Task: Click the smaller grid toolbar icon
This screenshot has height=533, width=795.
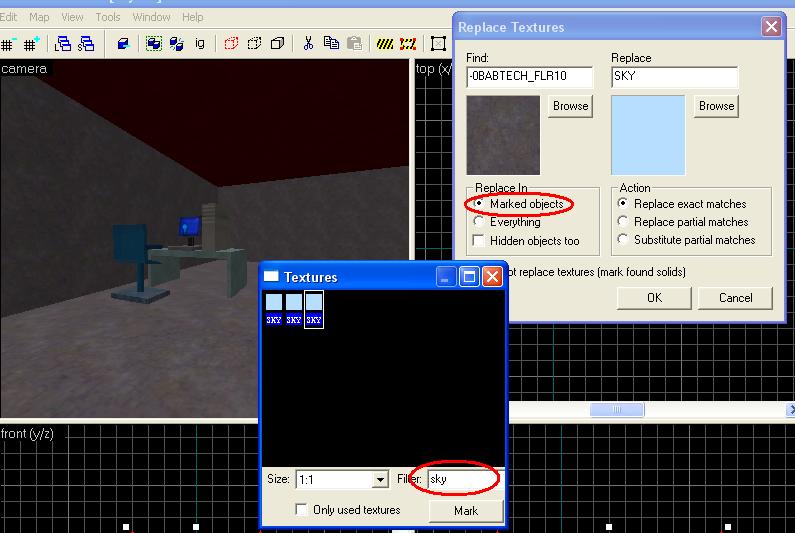Action: point(8,44)
